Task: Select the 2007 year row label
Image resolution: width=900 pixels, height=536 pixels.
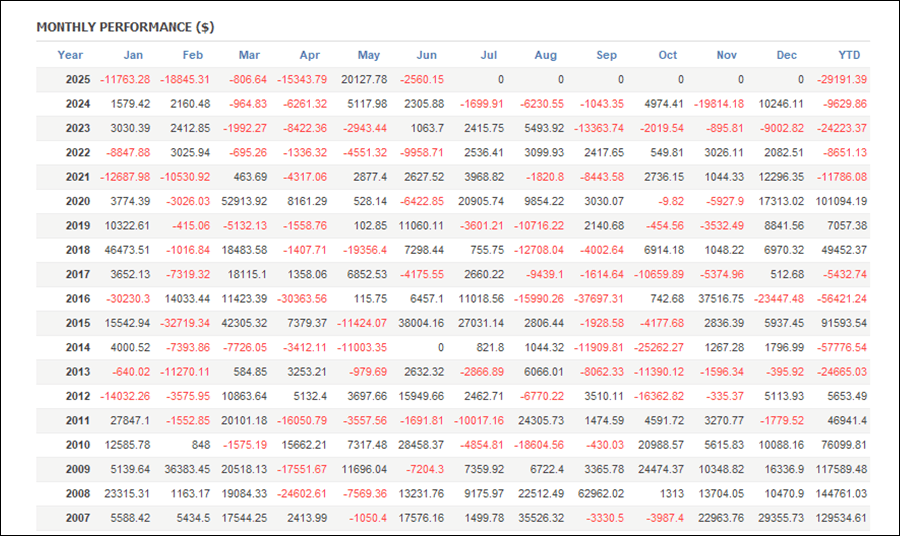Action: tap(78, 518)
